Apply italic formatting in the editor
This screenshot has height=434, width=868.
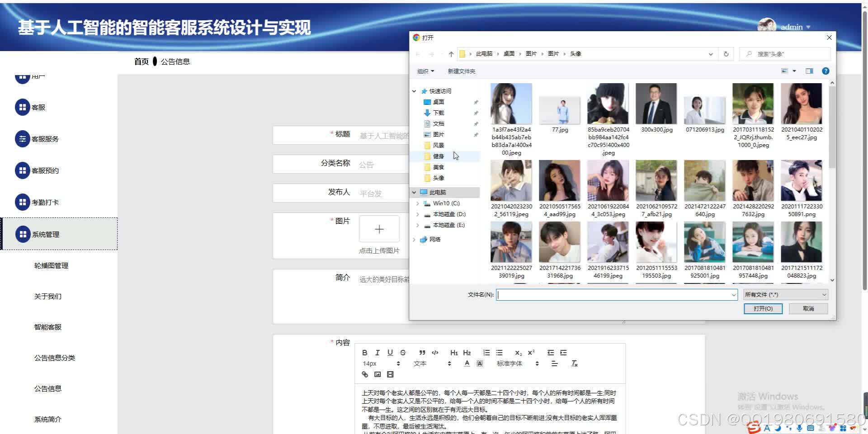click(x=377, y=353)
